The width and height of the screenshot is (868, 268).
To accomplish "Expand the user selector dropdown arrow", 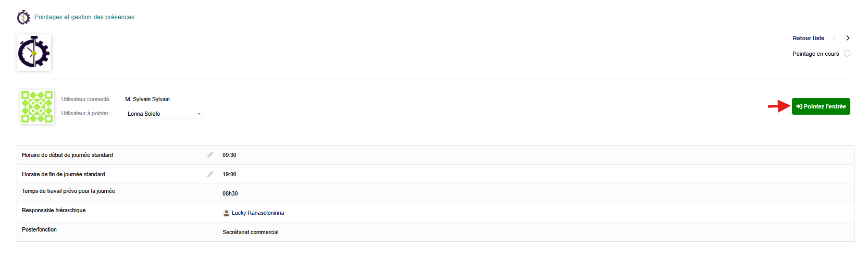I will [199, 114].
